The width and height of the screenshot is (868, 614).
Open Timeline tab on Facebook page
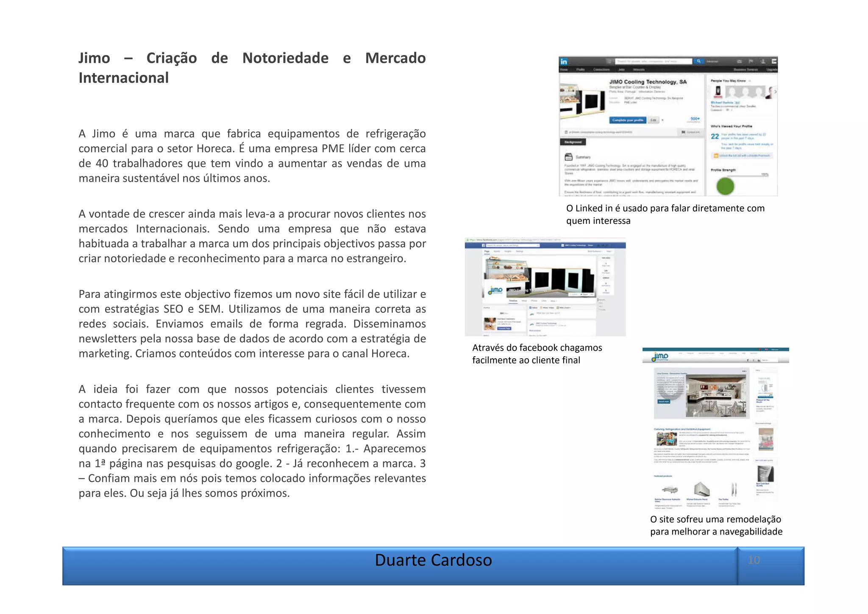pos(513,301)
